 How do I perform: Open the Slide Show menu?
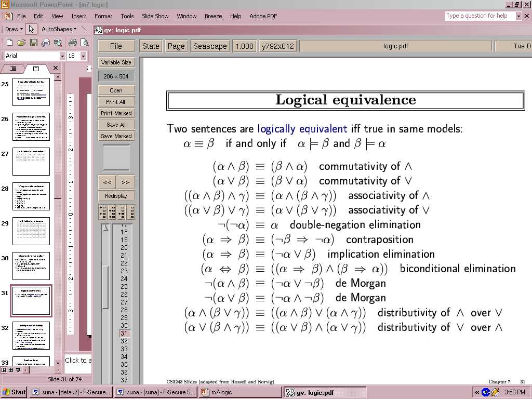point(155,16)
